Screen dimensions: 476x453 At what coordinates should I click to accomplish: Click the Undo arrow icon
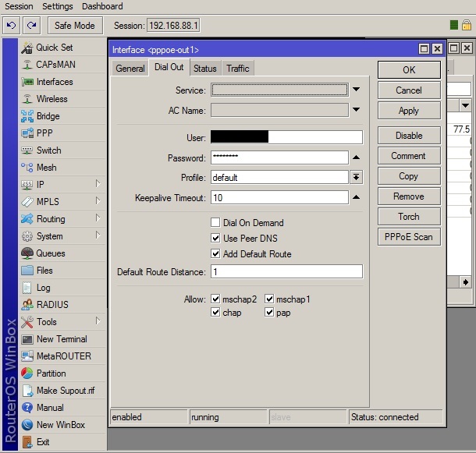click(x=11, y=26)
